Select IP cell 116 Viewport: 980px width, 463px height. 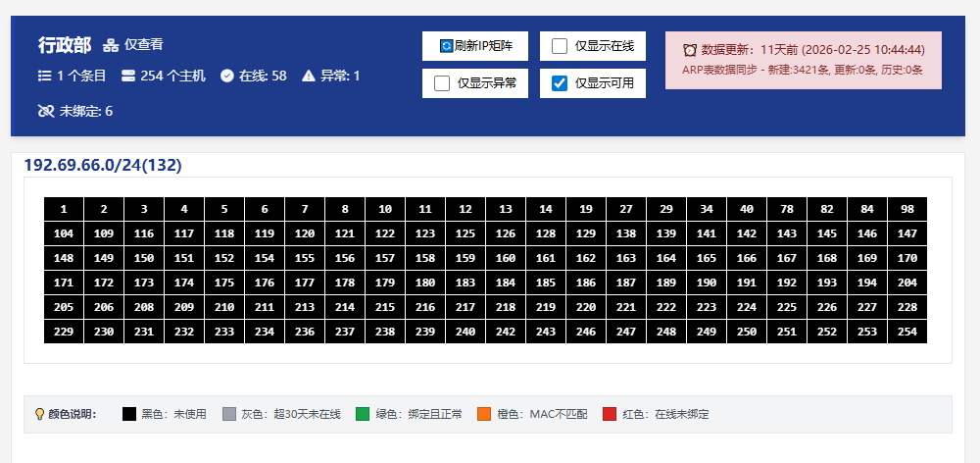tap(144, 234)
